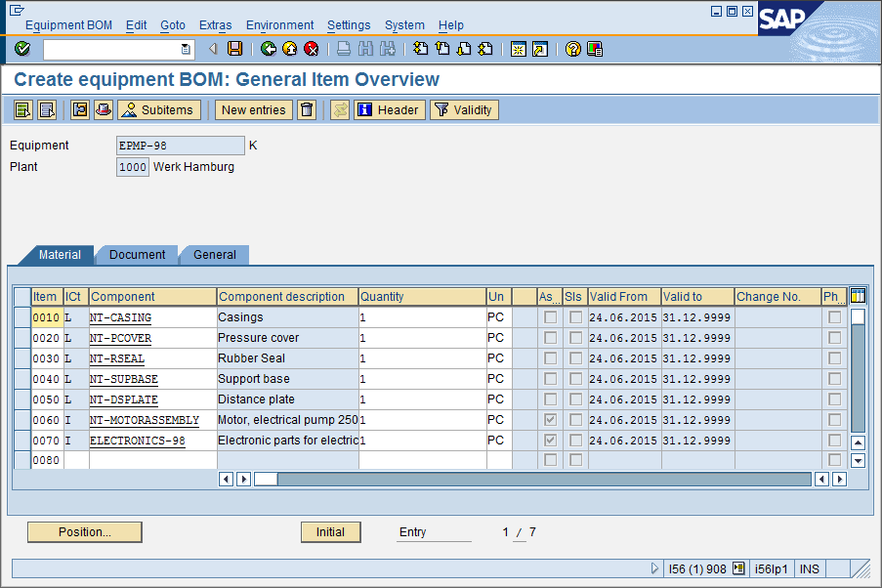Screen dimensions: 882x588
Task: Uncheck the As checkbox for ELECTRONICS-98
Action: click(550, 440)
